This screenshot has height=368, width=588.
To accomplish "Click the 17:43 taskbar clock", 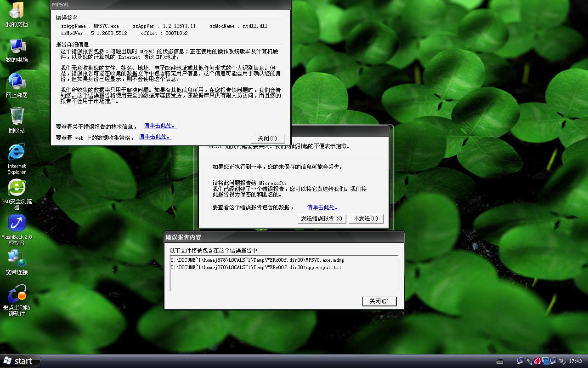I will coord(575,361).
